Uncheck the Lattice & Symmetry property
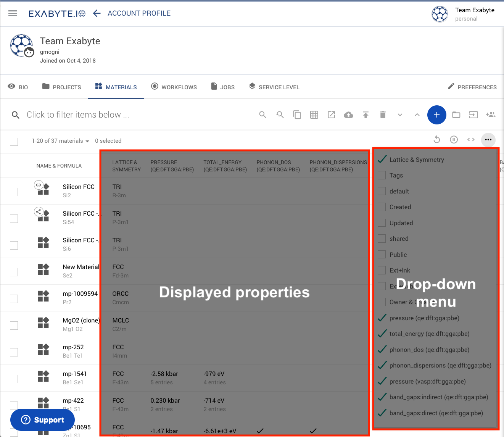 pyautogui.click(x=382, y=160)
